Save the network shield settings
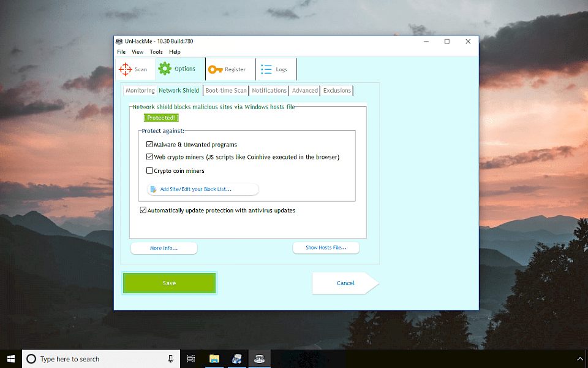588x368 pixels. 169,283
